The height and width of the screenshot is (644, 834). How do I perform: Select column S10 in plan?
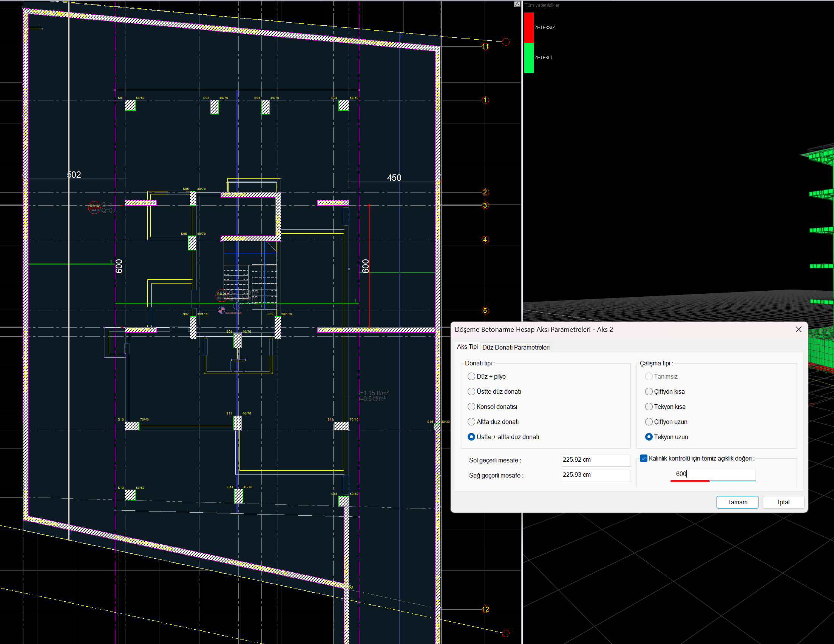point(132,426)
